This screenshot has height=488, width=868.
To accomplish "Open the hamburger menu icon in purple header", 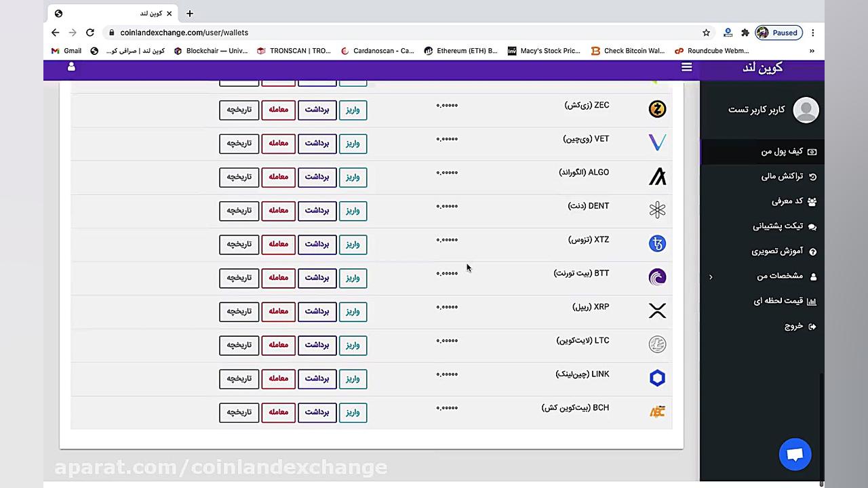I will pyautogui.click(x=687, y=67).
